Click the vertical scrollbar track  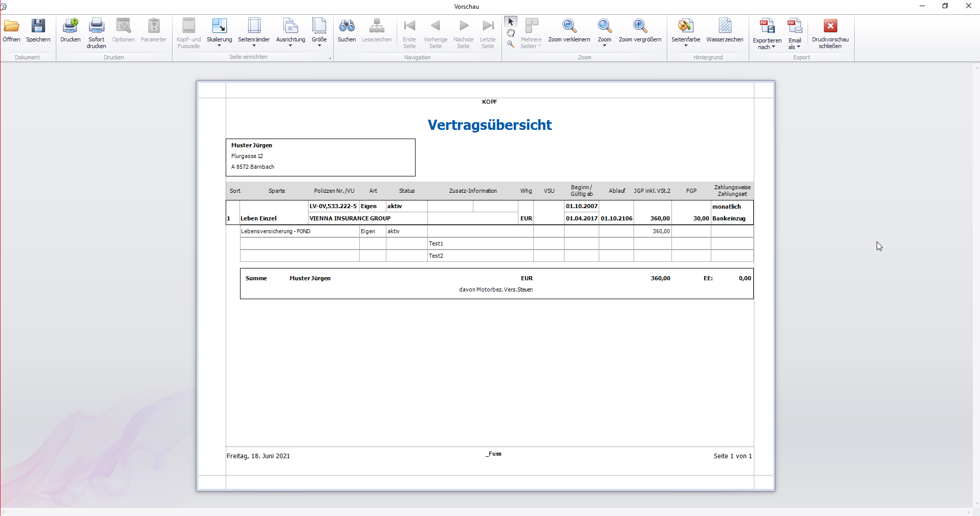coord(976,284)
